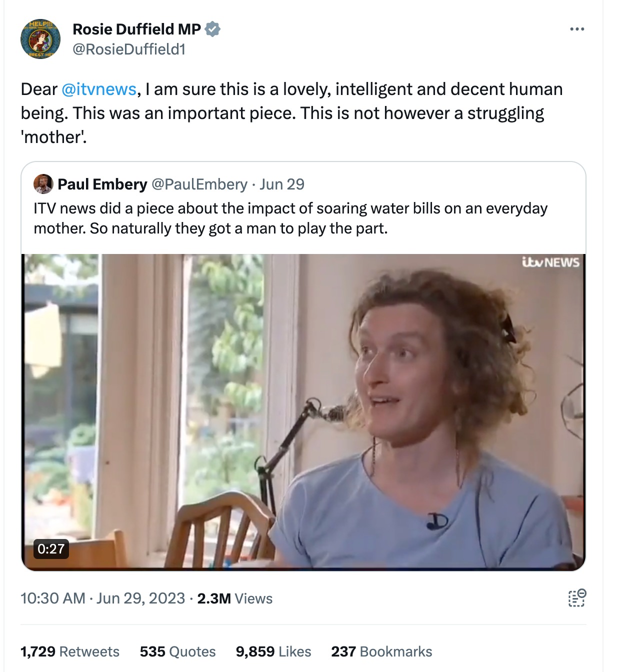Click the blue verified badge
This screenshot has height=672, width=622.
pyautogui.click(x=213, y=29)
